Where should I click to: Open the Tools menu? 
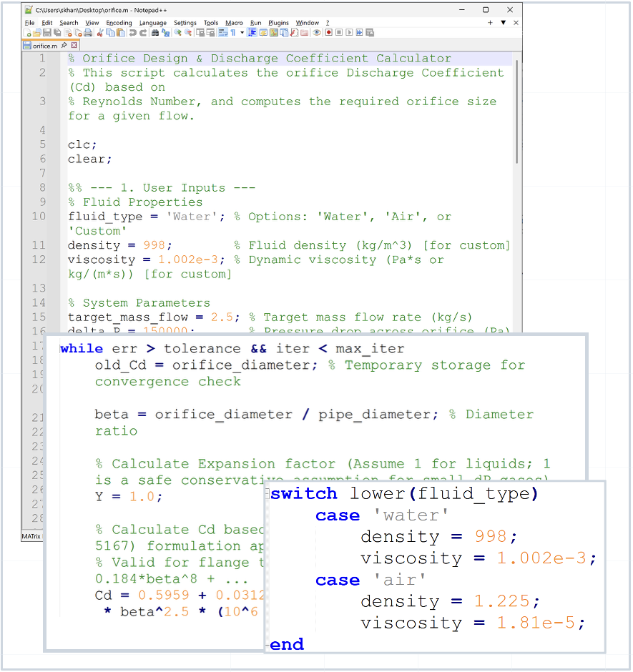tap(210, 23)
